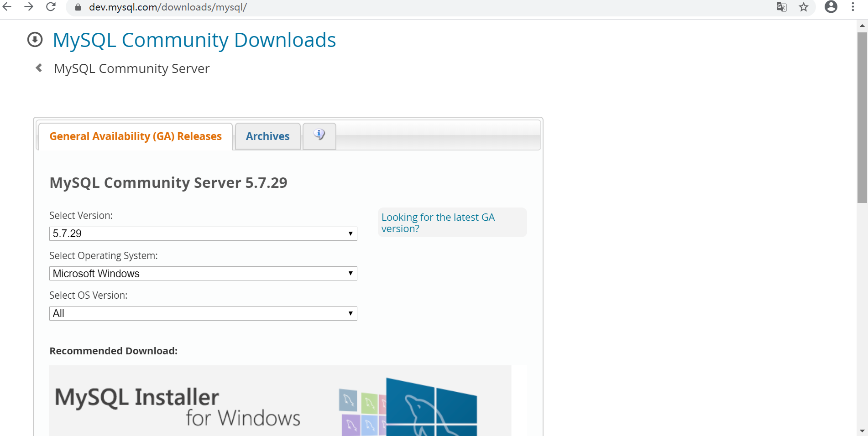Click the scrollbar down arrow
The height and width of the screenshot is (436, 868).
click(862, 431)
